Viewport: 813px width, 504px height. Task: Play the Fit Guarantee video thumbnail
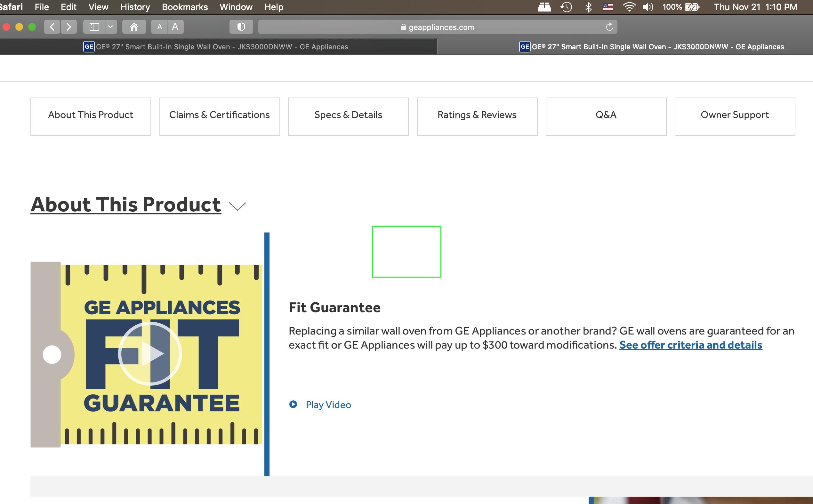150,354
